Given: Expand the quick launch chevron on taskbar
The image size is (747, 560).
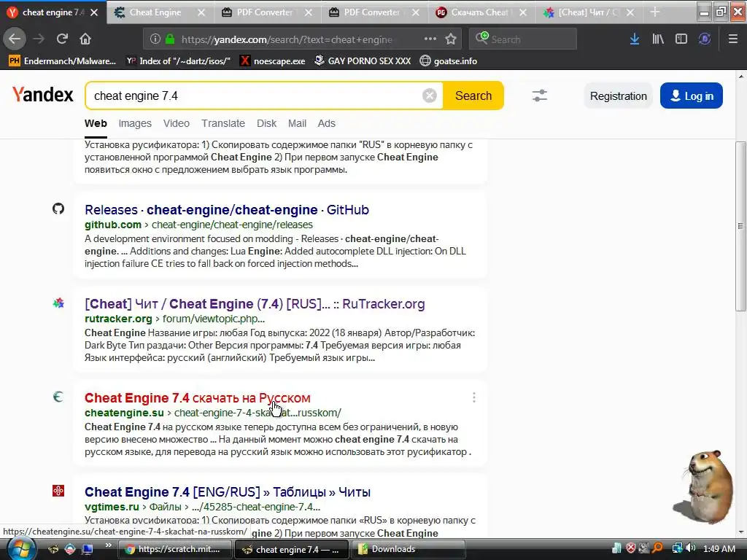Looking at the screenshot, I should pos(108,545).
